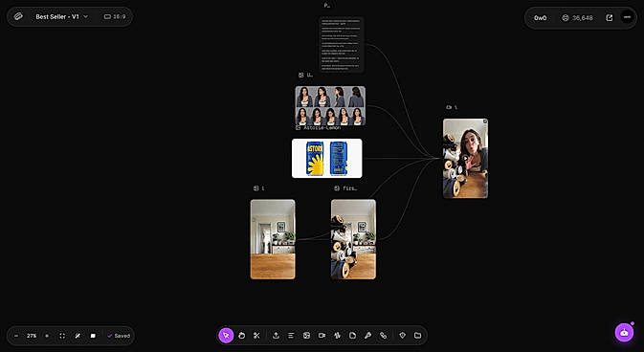644x352 pixels.
Task: Select the pointer tool in bottom toolbar
Action: click(226, 336)
